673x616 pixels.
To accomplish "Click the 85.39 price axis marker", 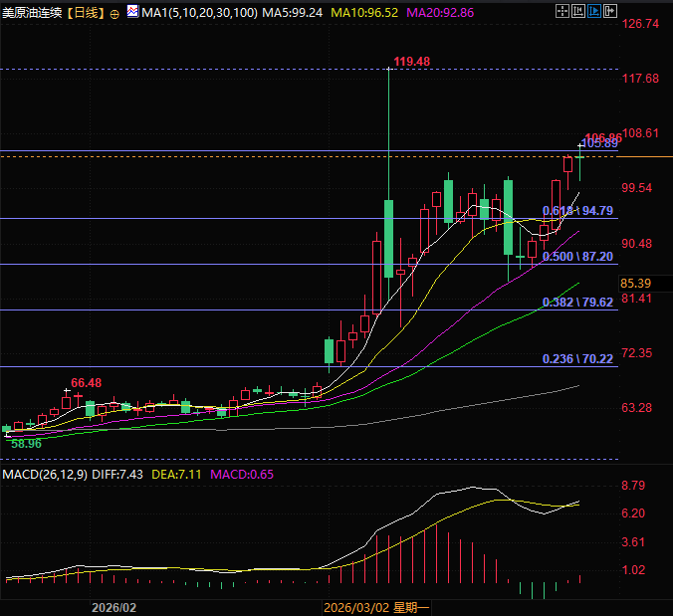I will [635, 284].
